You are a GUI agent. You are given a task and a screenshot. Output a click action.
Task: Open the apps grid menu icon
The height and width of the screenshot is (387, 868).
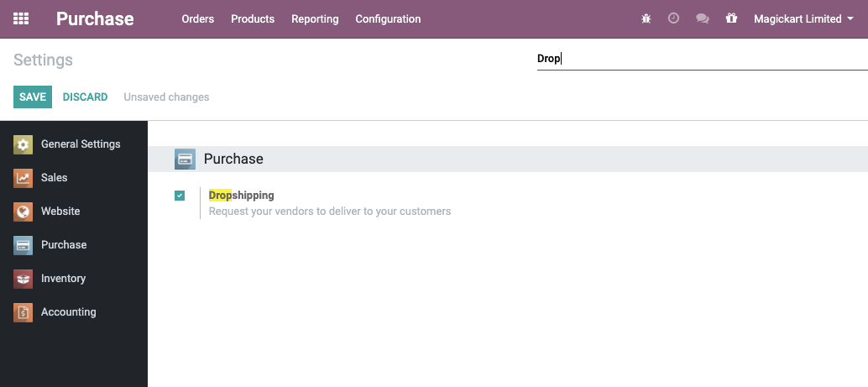click(x=21, y=18)
